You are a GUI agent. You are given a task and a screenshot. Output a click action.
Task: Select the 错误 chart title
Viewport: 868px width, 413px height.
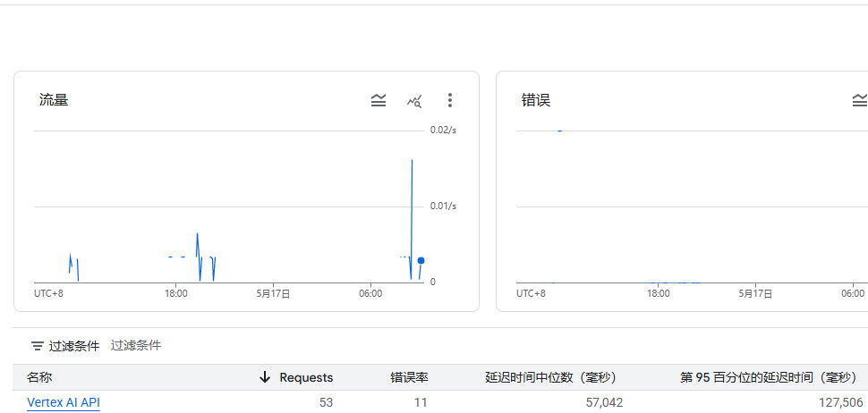pos(536,100)
